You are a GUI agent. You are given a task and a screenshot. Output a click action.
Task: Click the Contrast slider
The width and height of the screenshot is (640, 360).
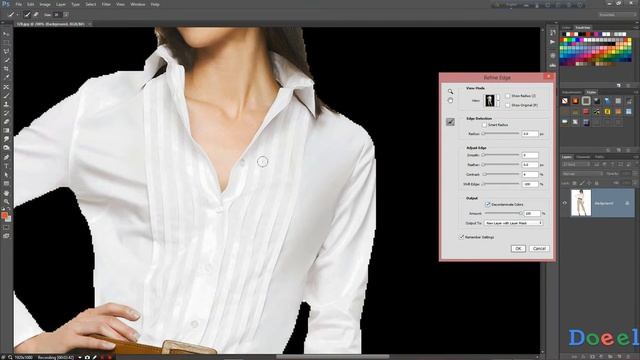[x=500, y=174]
